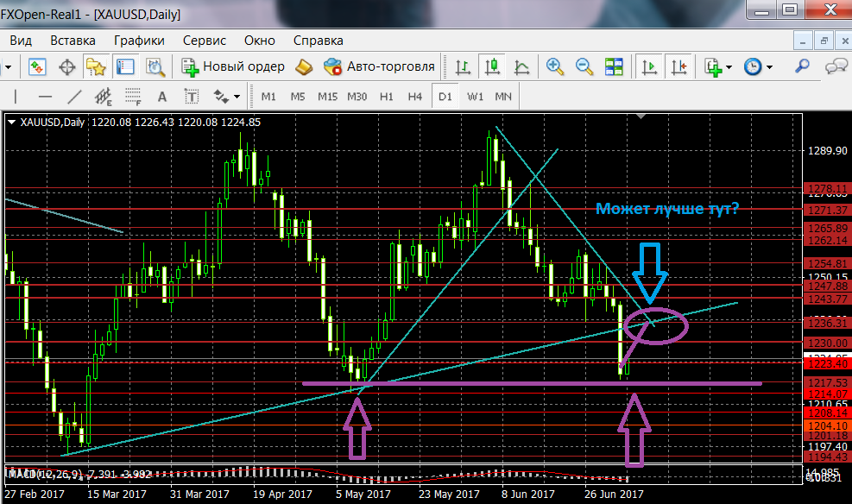The image size is (852, 504).
Task: Open the Navigator folder-star icon
Action: 96,66
